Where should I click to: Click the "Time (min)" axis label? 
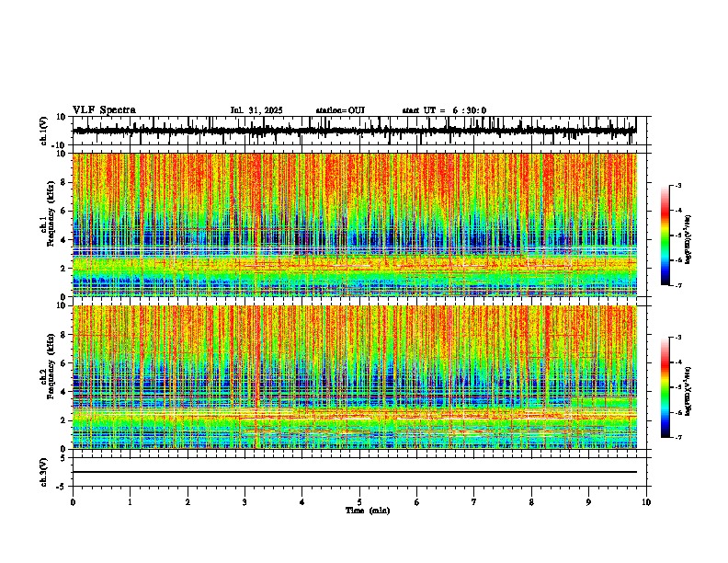pos(368,511)
